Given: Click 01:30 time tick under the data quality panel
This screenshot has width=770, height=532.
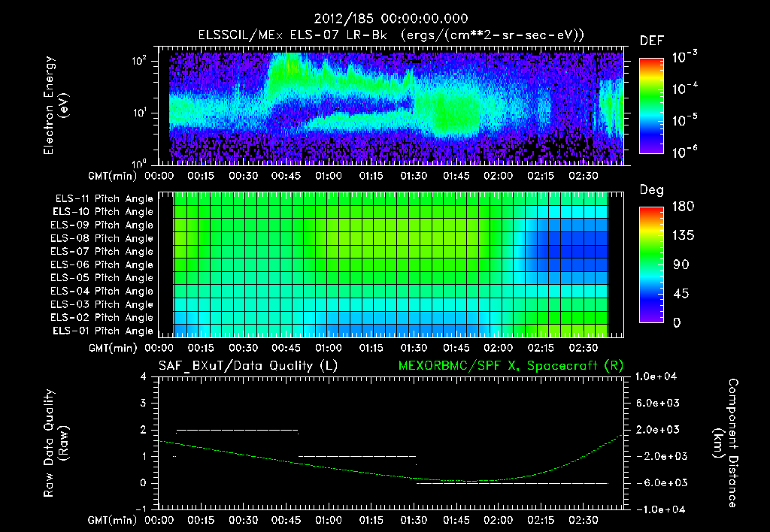Looking at the screenshot, I should tap(414, 520).
